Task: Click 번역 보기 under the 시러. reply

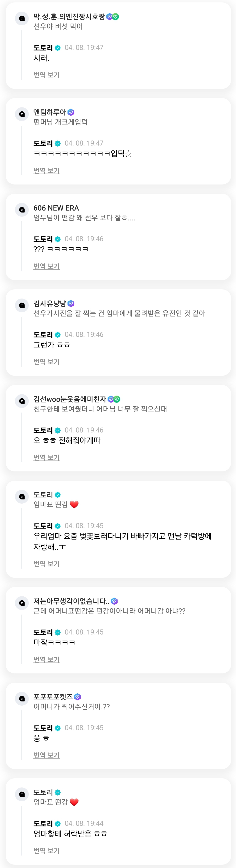Action: (x=46, y=75)
